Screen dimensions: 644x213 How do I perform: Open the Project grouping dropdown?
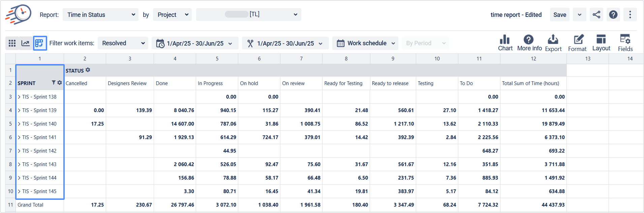pos(172,15)
